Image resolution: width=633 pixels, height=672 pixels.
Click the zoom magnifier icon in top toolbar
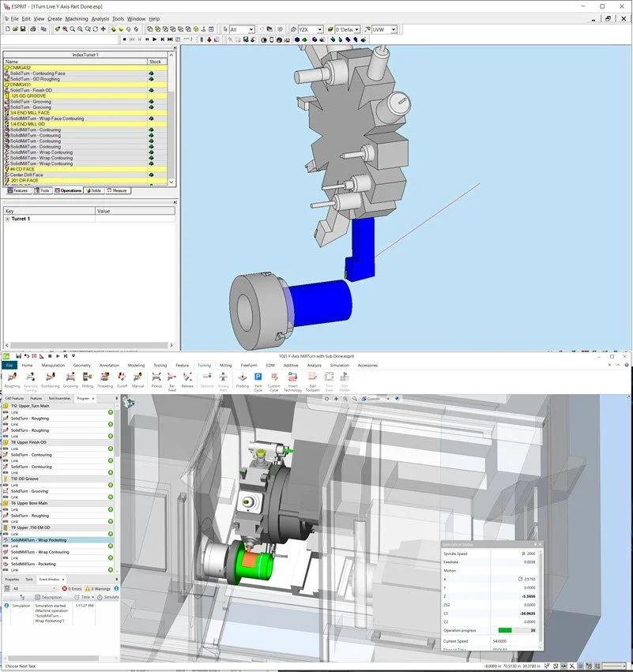(x=73, y=29)
